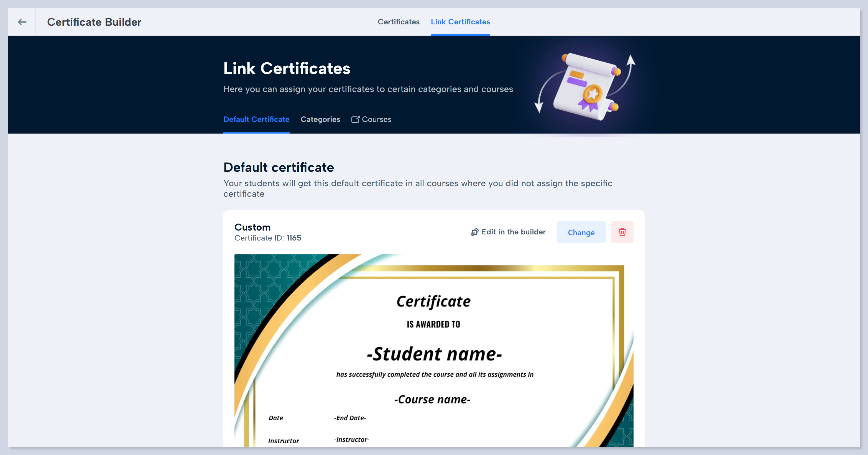Click the Custom certificate name
The image size is (868, 455).
[252, 227]
